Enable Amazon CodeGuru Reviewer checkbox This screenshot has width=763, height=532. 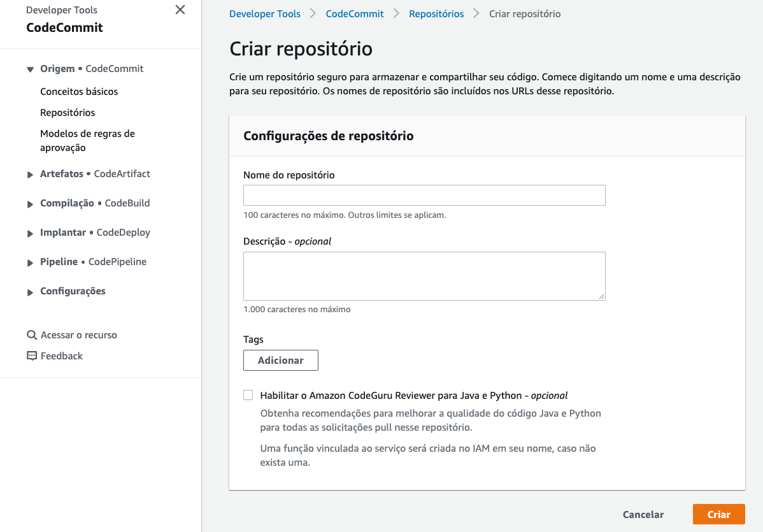click(x=248, y=395)
